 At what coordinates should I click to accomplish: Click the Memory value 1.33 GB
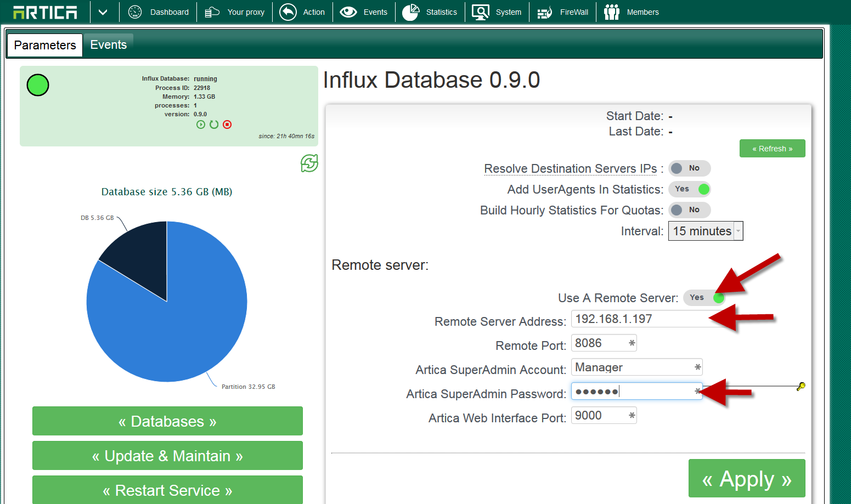point(204,97)
